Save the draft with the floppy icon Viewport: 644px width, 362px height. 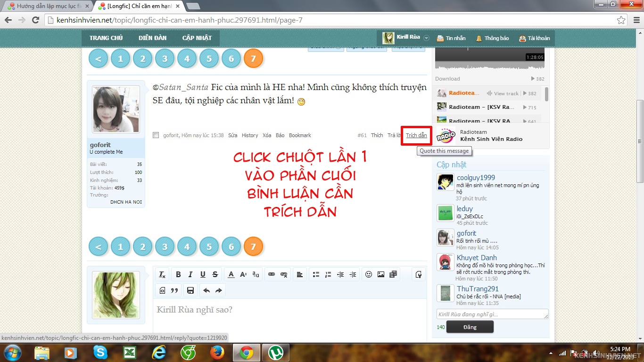pyautogui.click(x=190, y=290)
